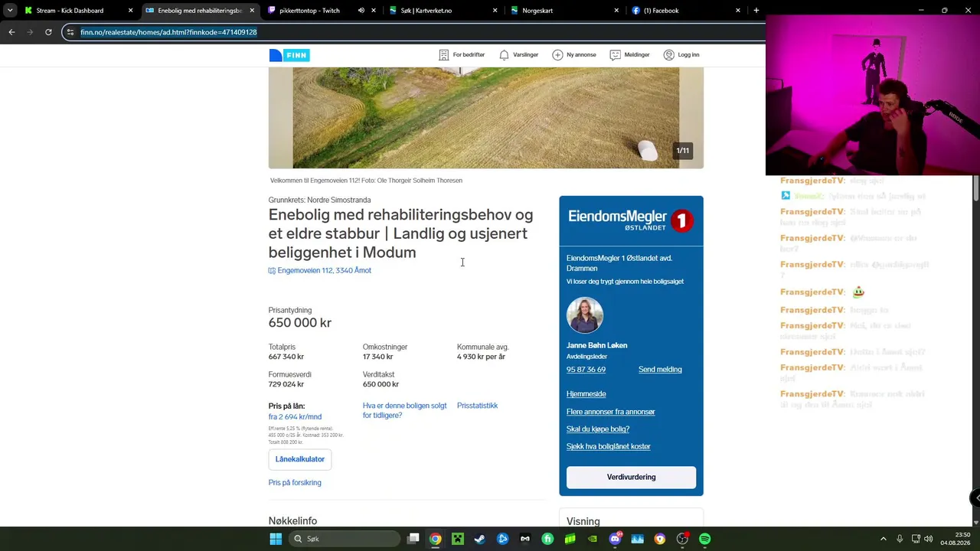Call broker number 95 87 36 69
The image size is (980, 551).
[586, 370]
